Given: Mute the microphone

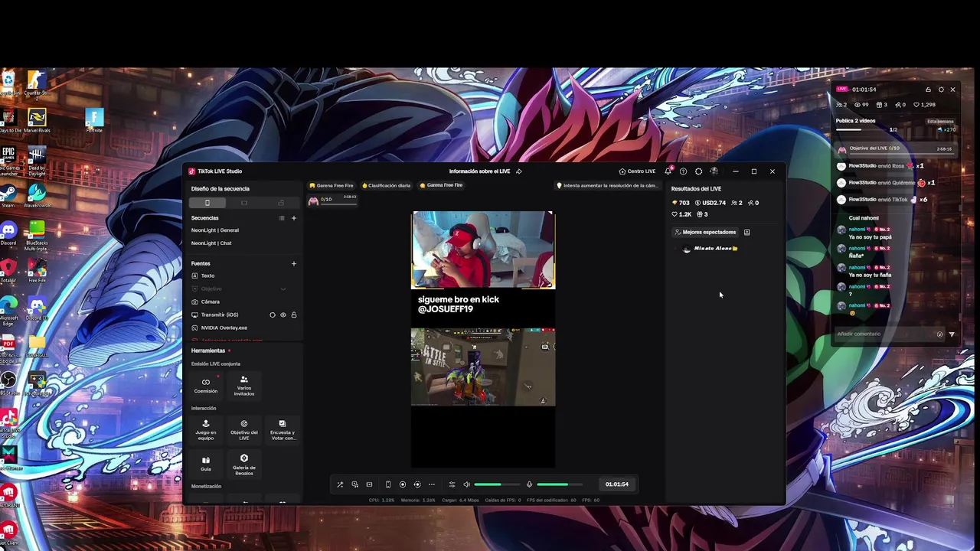Looking at the screenshot, I should pos(529,484).
